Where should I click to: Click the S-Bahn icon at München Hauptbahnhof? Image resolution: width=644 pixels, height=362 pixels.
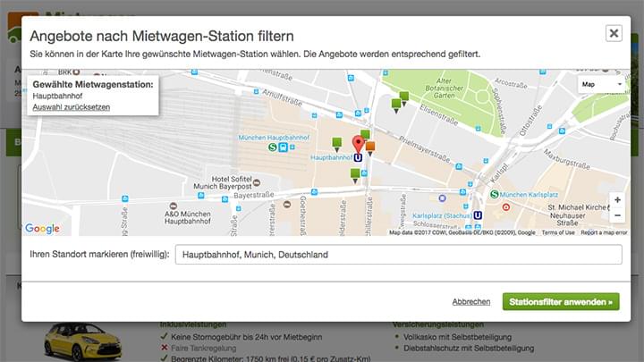(272, 147)
